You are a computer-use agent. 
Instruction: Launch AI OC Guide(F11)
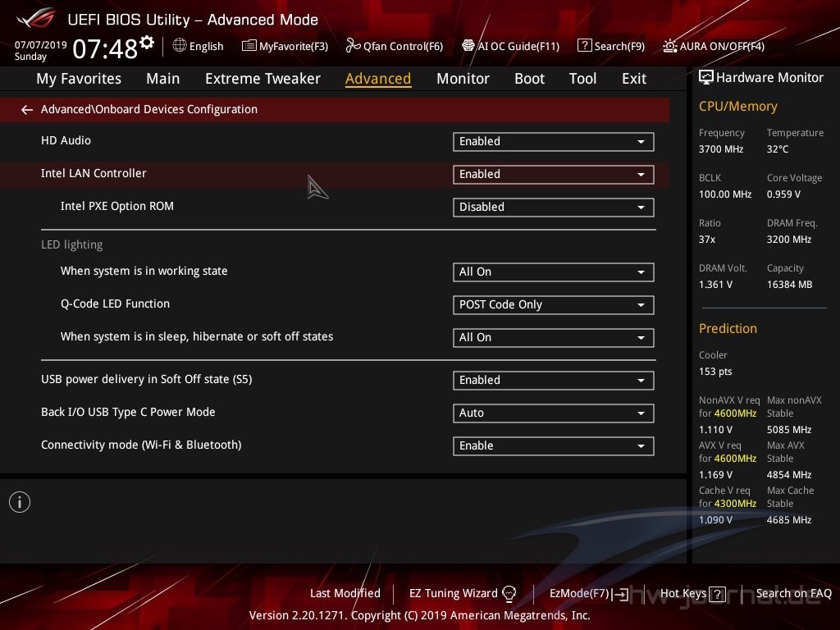[x=518, y=47]
